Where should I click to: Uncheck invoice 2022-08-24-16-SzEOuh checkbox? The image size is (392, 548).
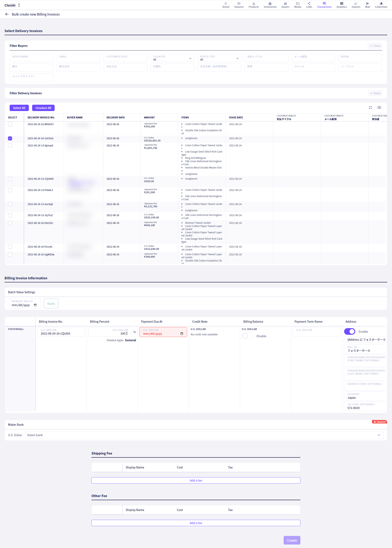[x=10, y=138]
